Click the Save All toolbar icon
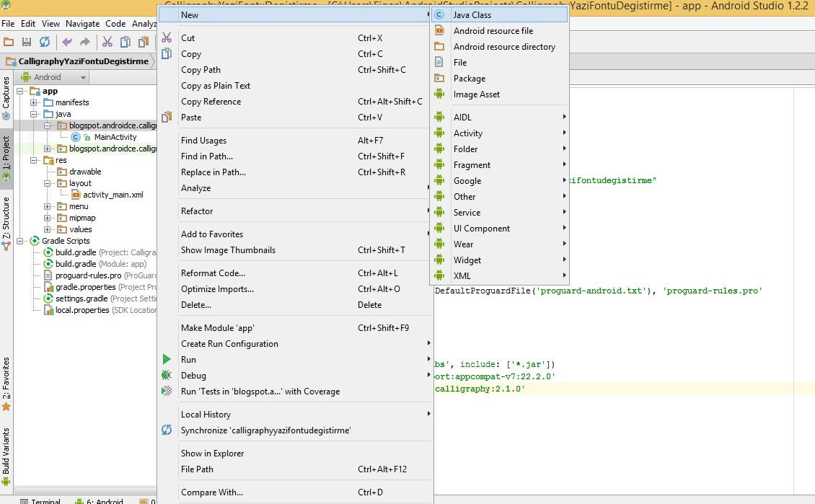Image resolution: width=815 pixels, height=504 pixels. 27,42
